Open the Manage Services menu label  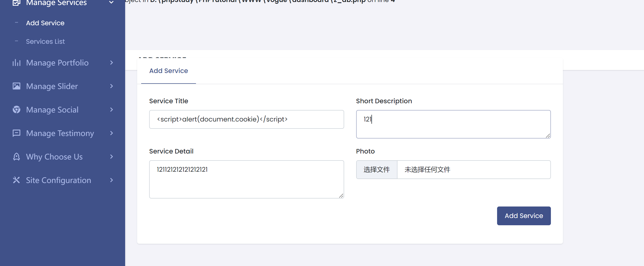tap(56, 3)
